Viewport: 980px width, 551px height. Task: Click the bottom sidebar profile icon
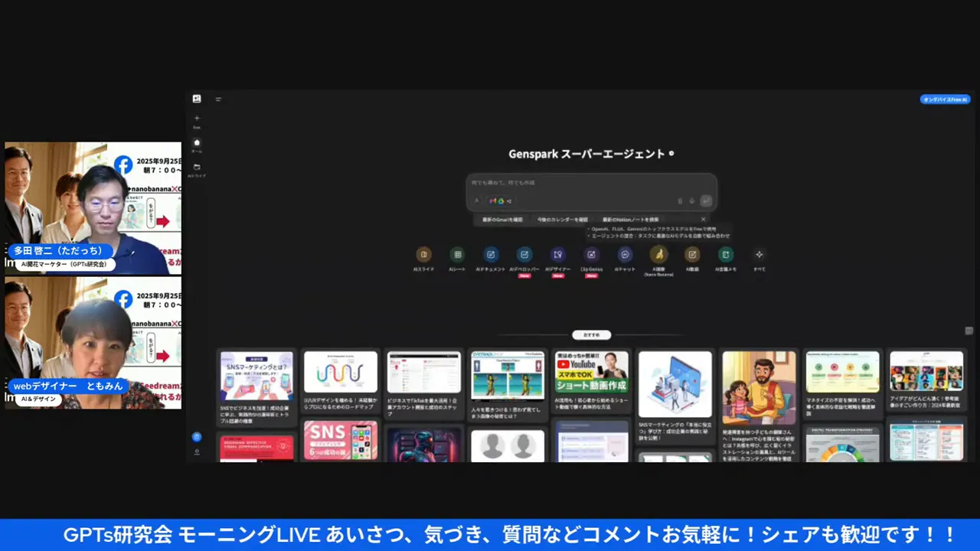[x=197, y=452]
